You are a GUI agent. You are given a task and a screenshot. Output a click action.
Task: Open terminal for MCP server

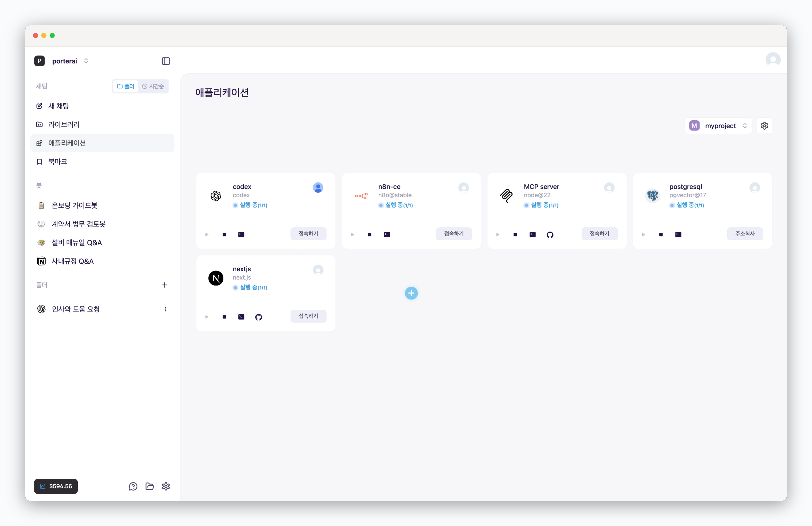click(533, 235)
